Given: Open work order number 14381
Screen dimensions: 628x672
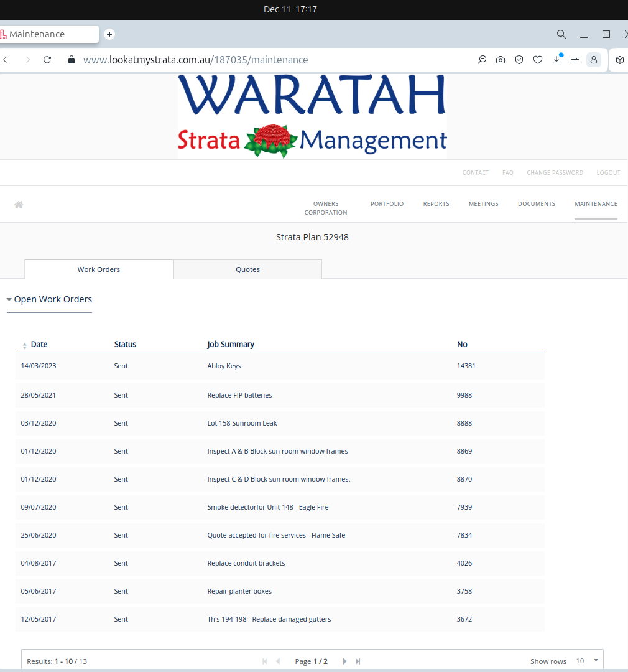Looking at the screenshot, I should 466,366.
